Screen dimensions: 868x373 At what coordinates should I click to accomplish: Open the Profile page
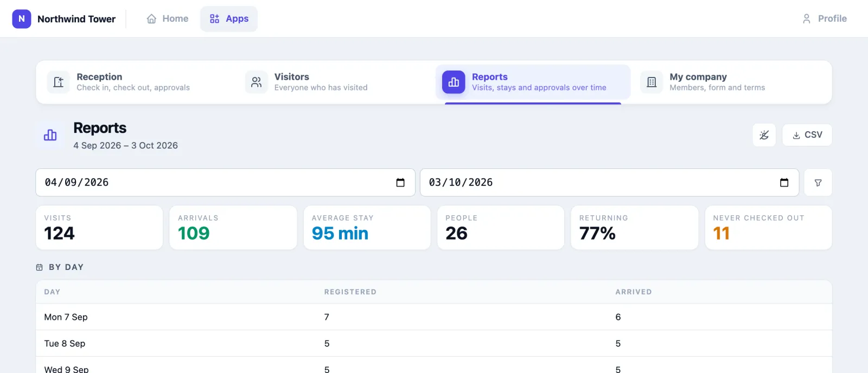[x=824, y=18]
